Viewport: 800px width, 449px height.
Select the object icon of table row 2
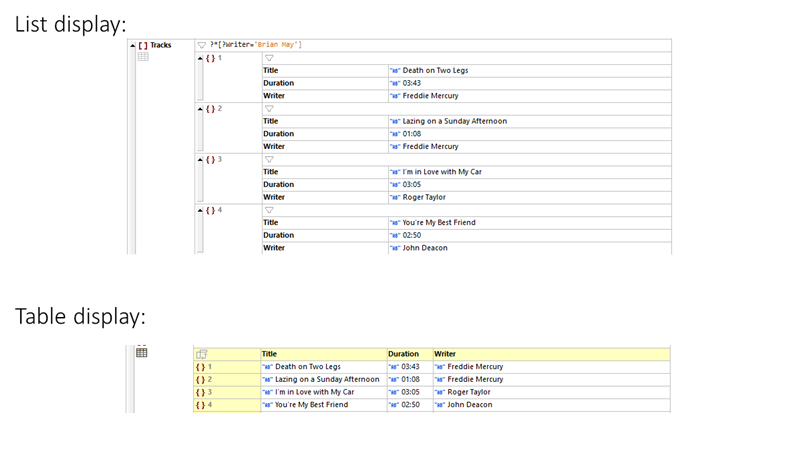[x=201, y=380]
